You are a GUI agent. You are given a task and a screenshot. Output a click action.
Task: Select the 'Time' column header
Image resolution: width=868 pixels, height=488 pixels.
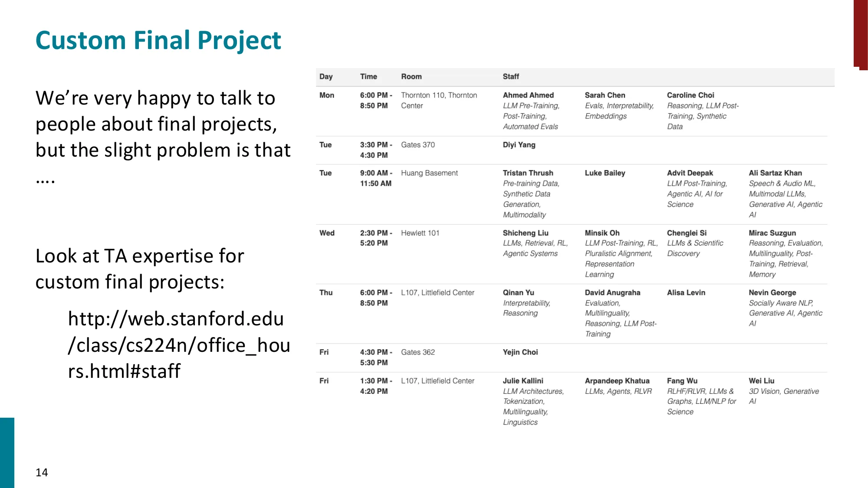(x=368, y=77)
